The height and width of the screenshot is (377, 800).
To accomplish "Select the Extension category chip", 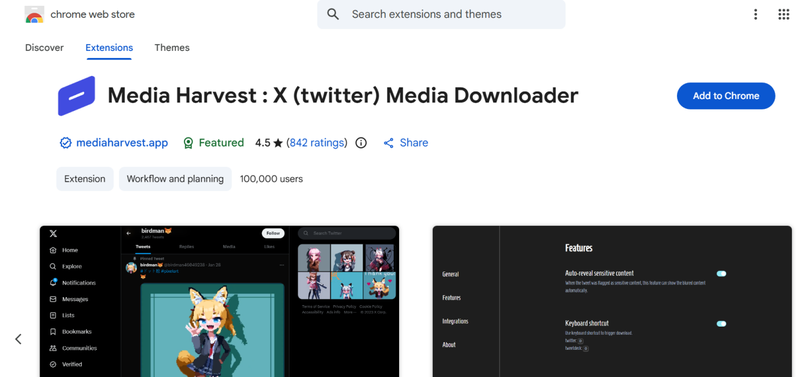I will tap(85, 179).
